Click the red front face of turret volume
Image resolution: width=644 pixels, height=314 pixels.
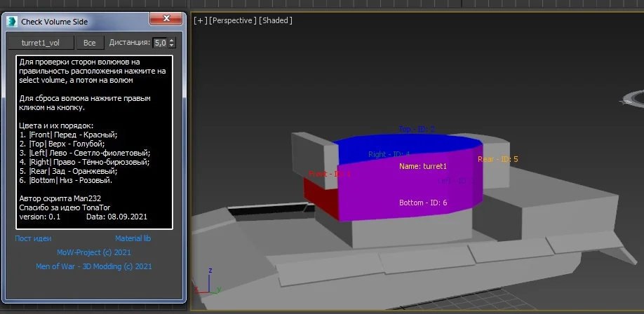pos(320,195)
